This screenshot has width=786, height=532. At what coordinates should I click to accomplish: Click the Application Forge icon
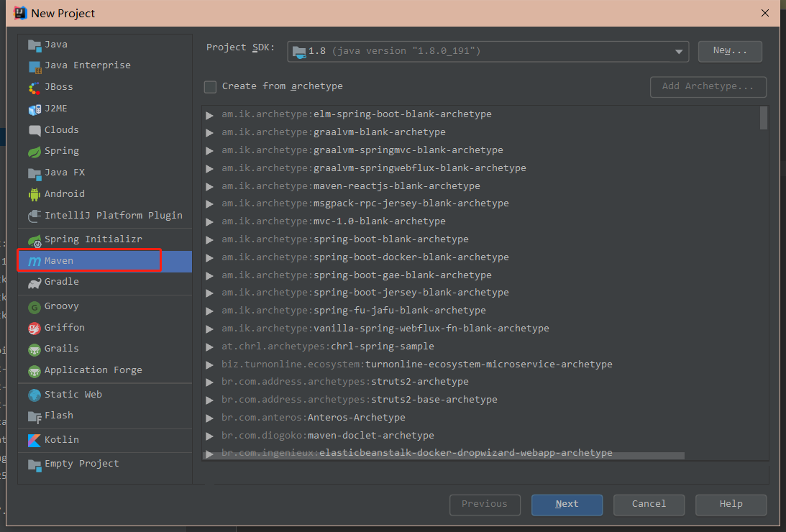coord(35,371)
